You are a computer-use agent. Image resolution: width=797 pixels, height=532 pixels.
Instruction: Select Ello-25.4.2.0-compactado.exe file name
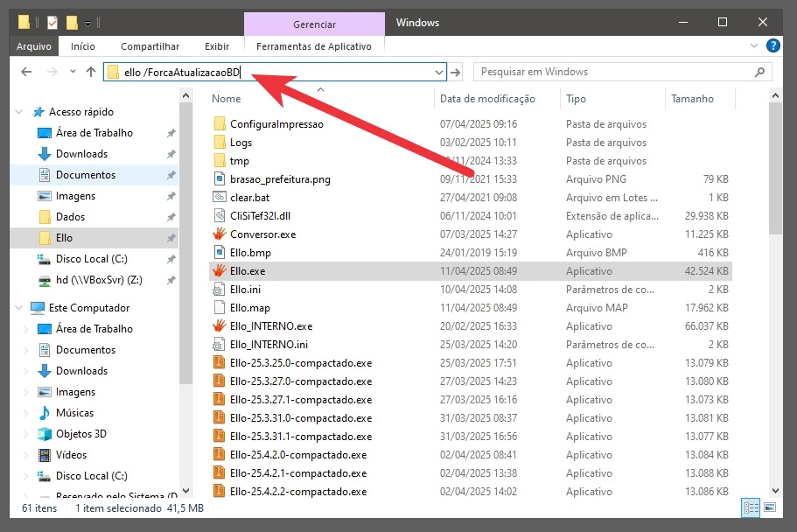298,455
